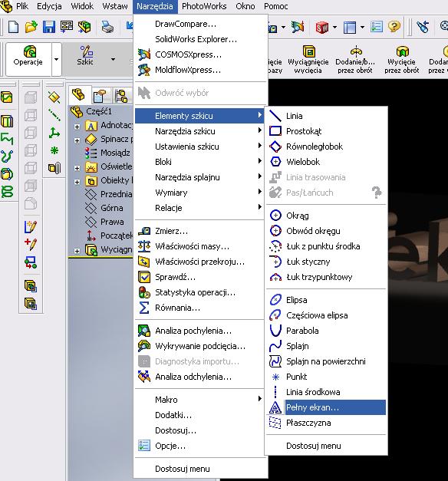448x481 pixels.
Task: Select the Linia sketch entity
Action: tap(326, 116)
